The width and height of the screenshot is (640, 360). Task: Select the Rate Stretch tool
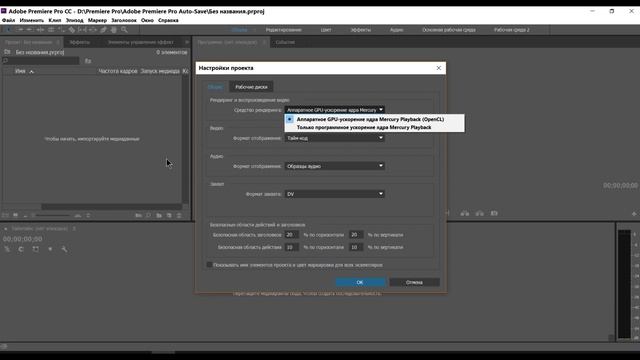(x=61, y=30)
